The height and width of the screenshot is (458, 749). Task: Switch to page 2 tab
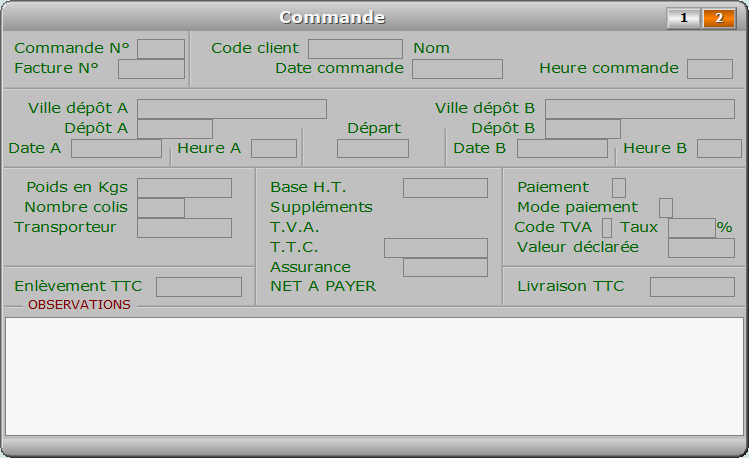[x=719, y=18]
